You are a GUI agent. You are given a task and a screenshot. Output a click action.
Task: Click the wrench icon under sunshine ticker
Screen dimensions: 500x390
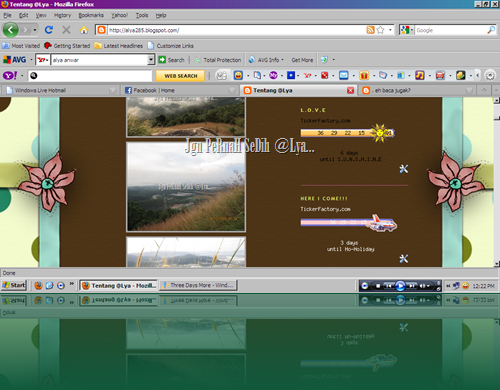[x=404, y=169]
